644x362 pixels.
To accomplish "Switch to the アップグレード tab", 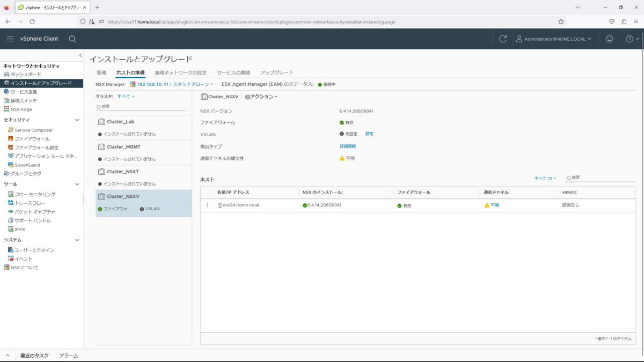I will pyautogui.click(x=276, y=72).
